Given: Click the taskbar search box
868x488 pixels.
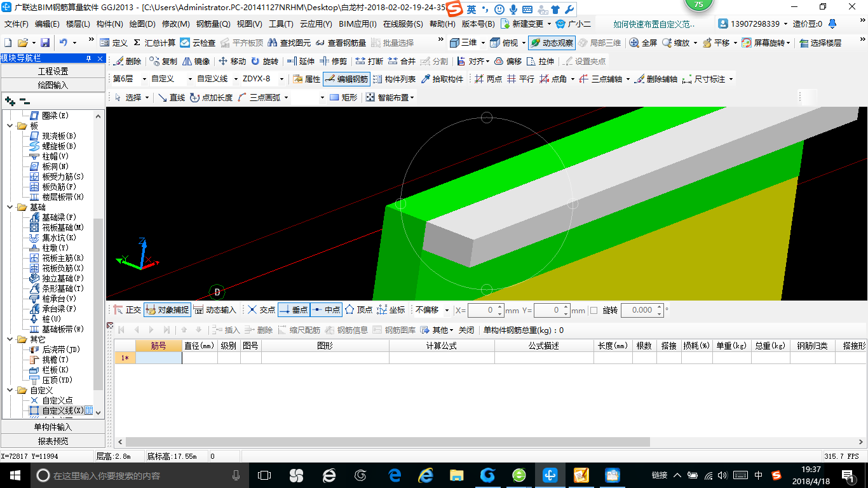Looking at the screenshot, I should [139, 475].
